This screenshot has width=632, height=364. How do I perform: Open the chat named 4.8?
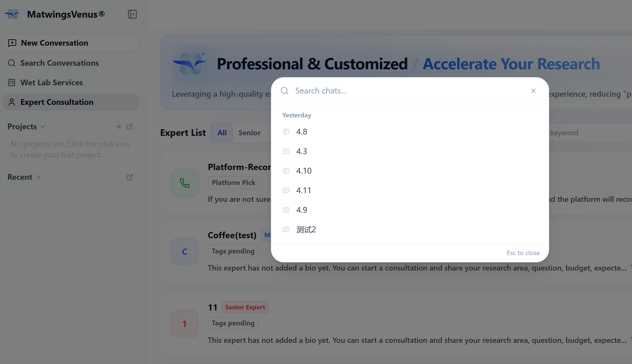(410, 132)
